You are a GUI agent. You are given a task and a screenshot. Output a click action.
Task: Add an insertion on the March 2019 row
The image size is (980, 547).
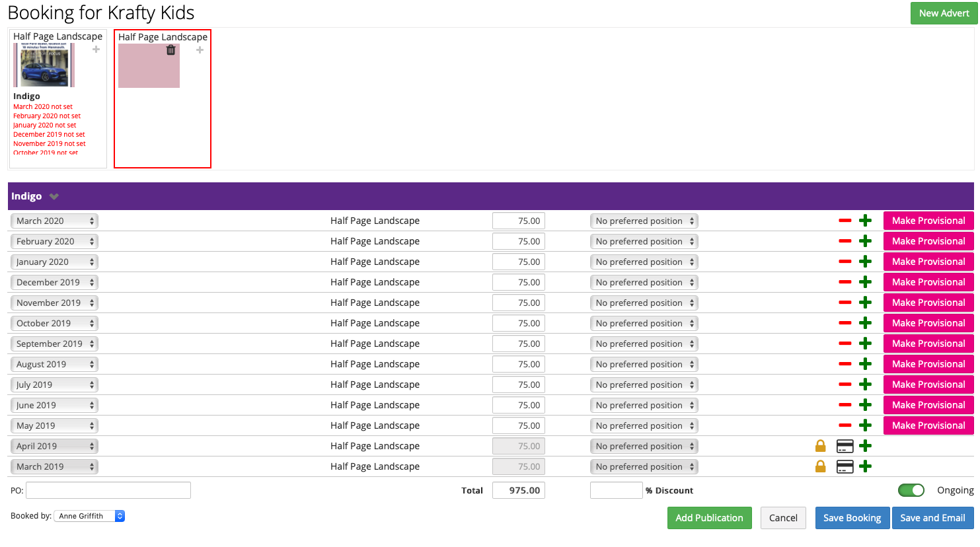pos(865,466)
